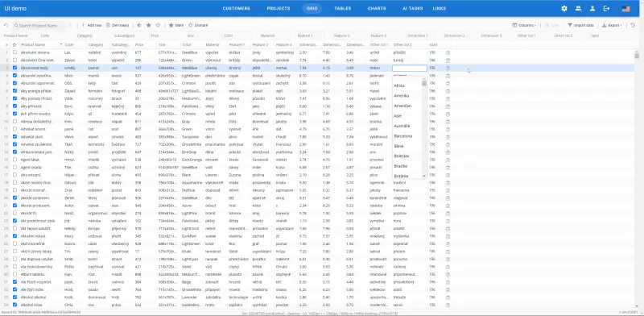
Task: Open the user group icon in header
Action: click(578, 8)
